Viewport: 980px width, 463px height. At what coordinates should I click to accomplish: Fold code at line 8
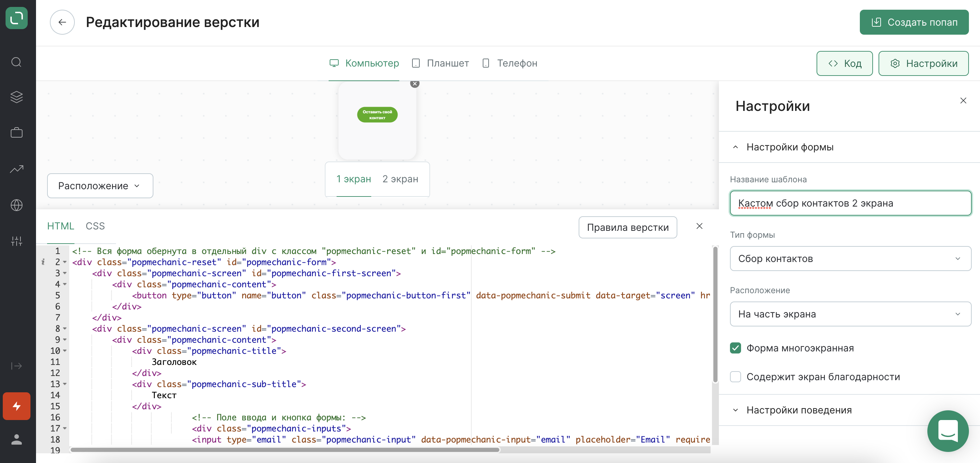click(65, 329)
